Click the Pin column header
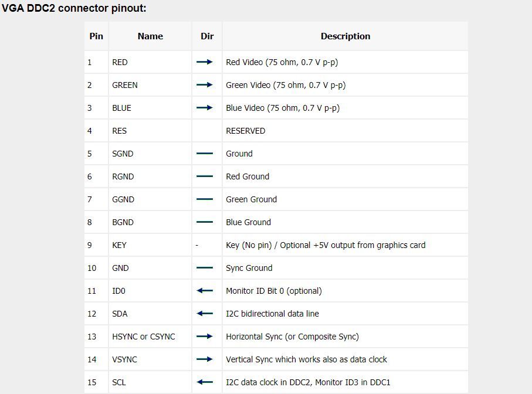 tap(96, 36)
